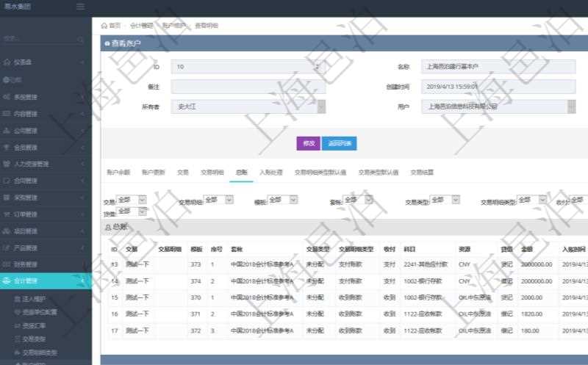Viewport: 588px width, 365px height.
Task: Click the 首页 breadcrumb link
Action: pos(115,26)
